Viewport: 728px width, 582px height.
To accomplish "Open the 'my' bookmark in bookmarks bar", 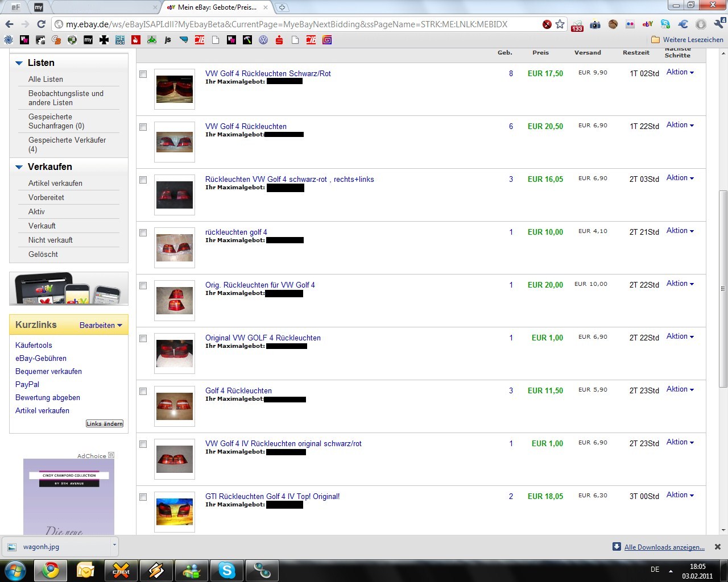I will (88, 40).
